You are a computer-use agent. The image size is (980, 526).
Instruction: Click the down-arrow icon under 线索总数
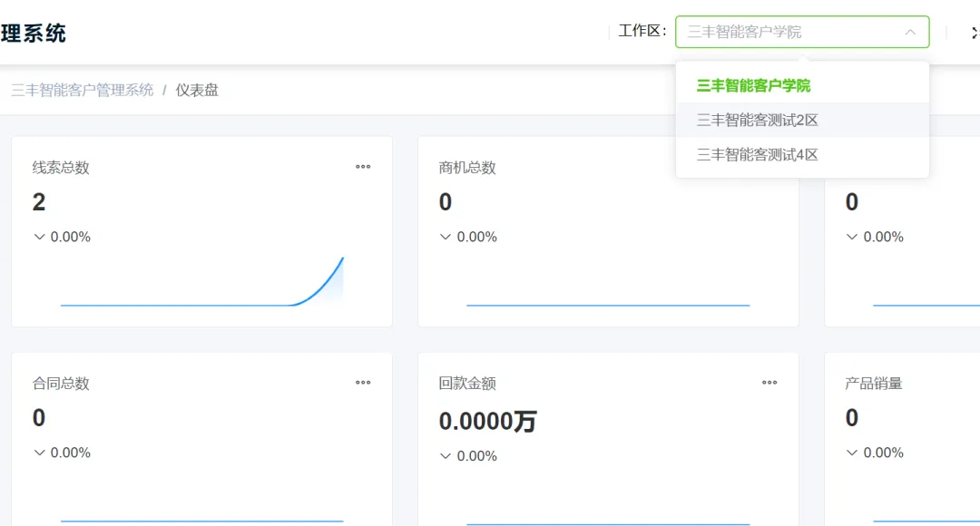(39, 237)
